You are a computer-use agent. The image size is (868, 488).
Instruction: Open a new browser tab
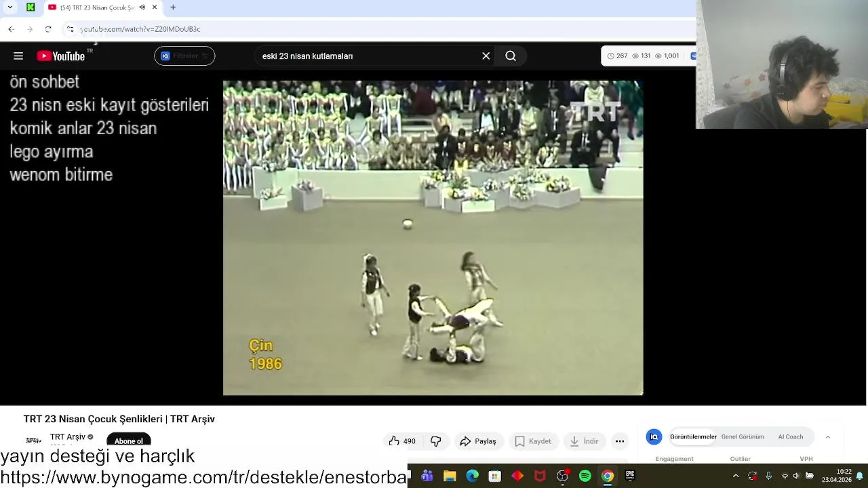tap(173, 7)
